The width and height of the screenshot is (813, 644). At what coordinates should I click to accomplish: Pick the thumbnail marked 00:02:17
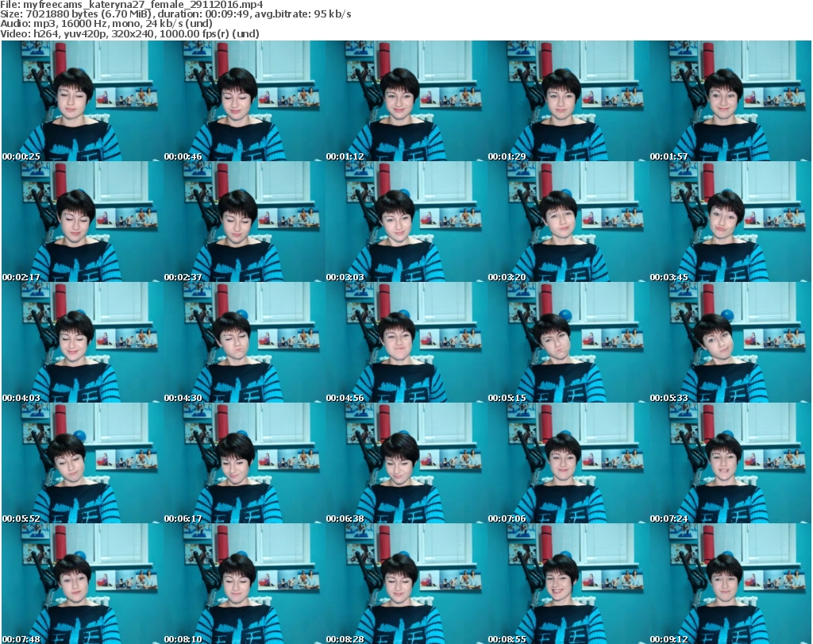tap(83, 222)
